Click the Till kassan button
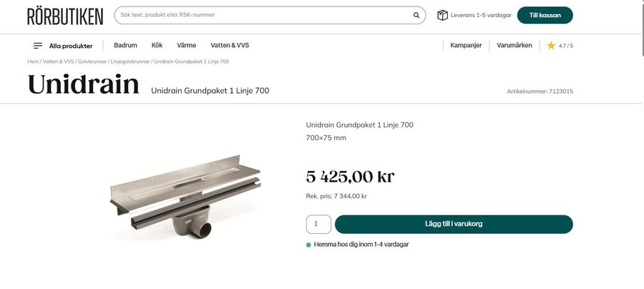This screenshot has width=644, height=289. pyautogui.click(x=545, y=15)
